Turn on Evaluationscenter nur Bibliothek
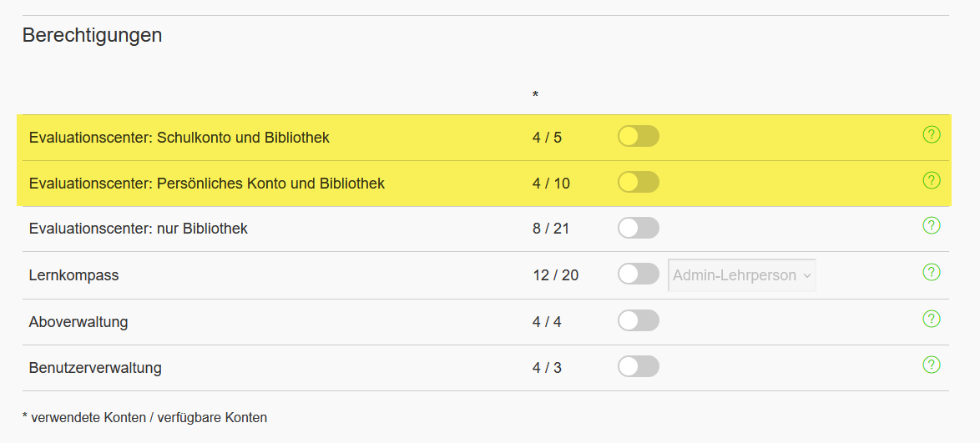 638,228
